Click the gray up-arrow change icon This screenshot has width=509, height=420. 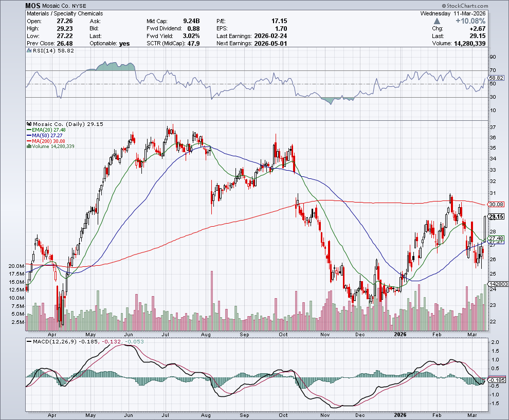pyautogui.click(x=437, y=21)
